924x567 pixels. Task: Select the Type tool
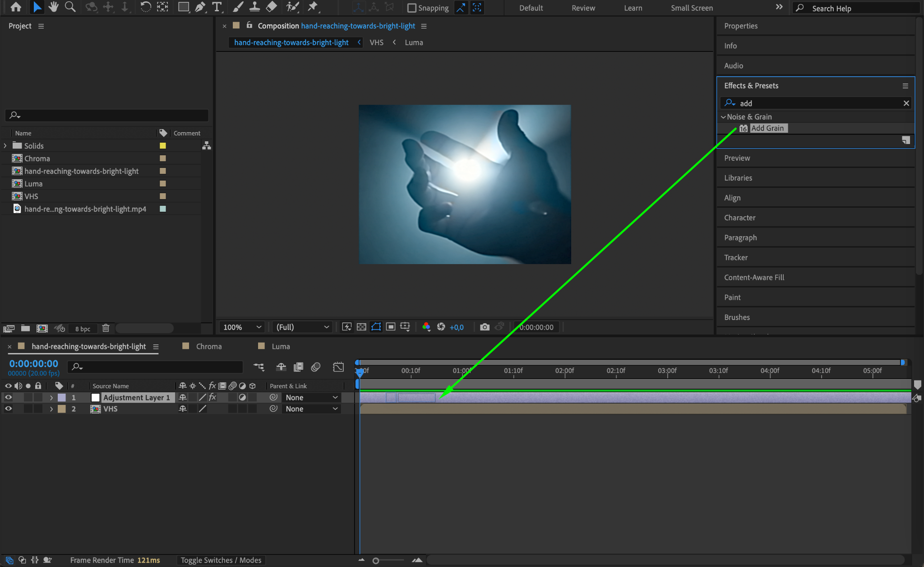click(x=217, y=7)
